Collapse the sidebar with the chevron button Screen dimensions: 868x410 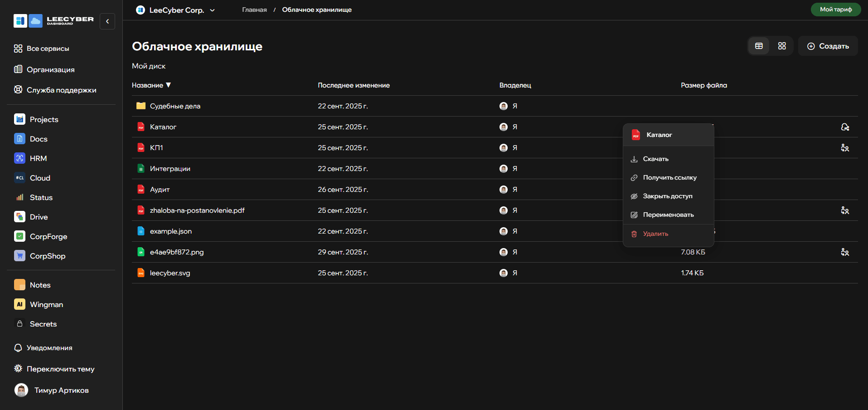click(x=107, y=21)
